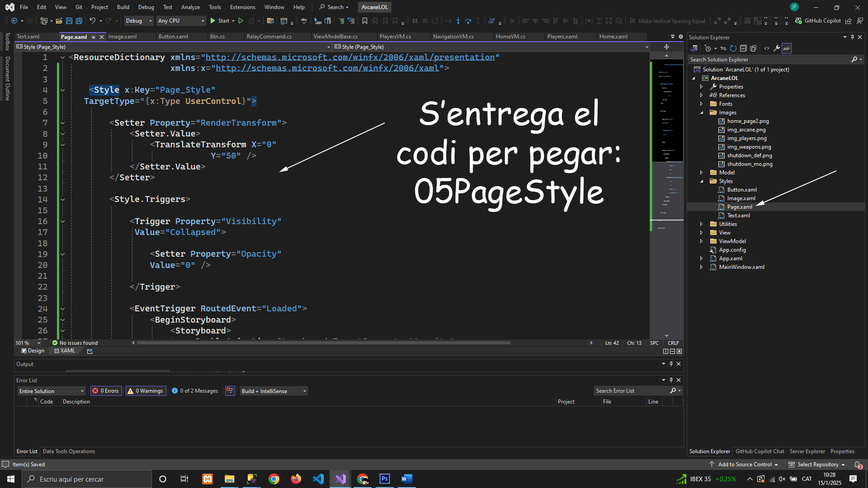Click the Bookmark toggle toolbar icon
The width and height of the screenshot is (868, 488).
(x=365, y=21)
